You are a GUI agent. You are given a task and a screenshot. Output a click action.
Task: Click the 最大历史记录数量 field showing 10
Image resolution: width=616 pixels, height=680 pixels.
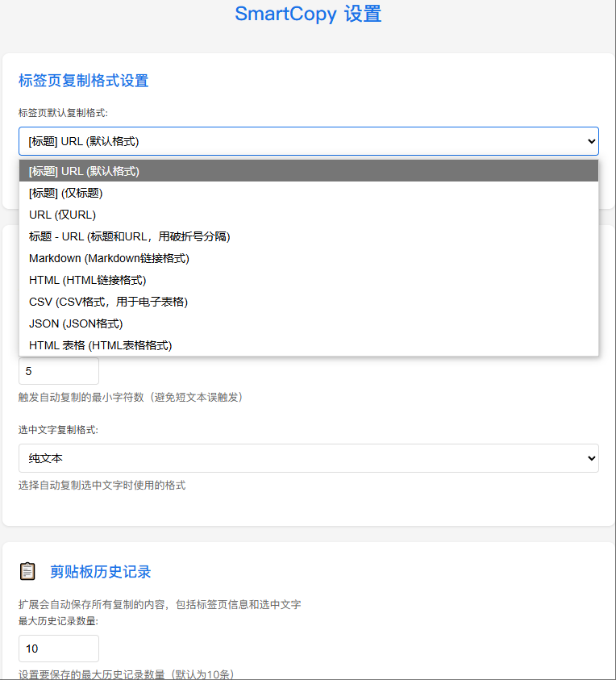tap(59, 649)
